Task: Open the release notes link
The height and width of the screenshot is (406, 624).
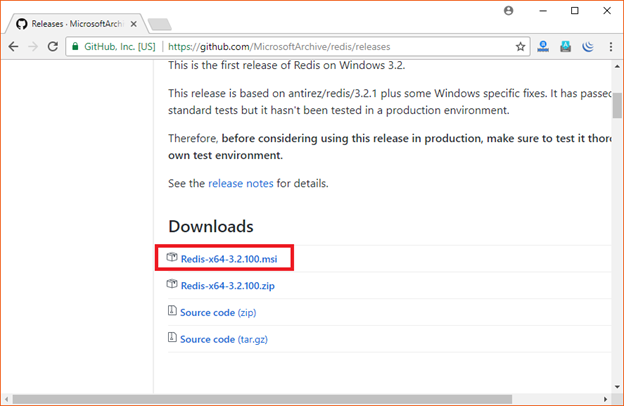Action: click(240, 184)
